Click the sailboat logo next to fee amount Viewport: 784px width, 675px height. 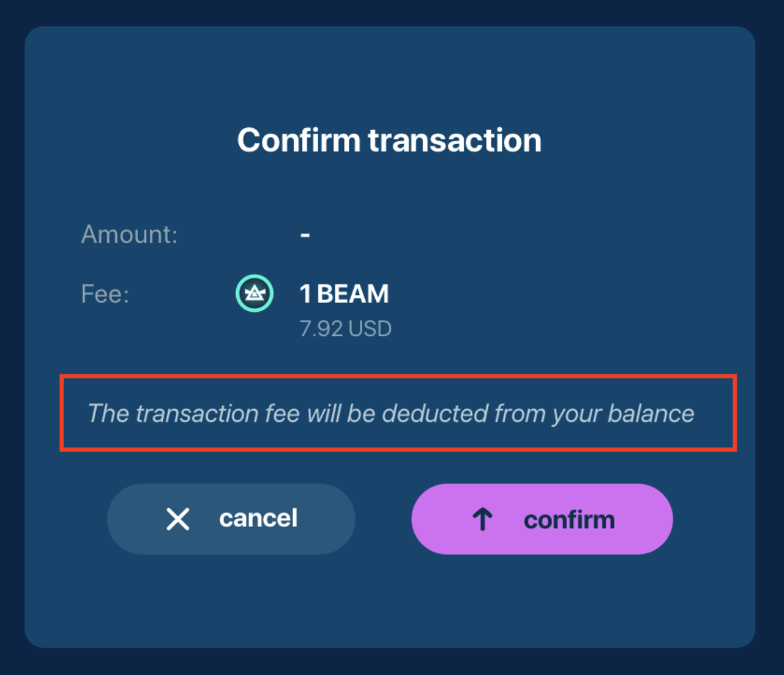(x=254, y=293)
